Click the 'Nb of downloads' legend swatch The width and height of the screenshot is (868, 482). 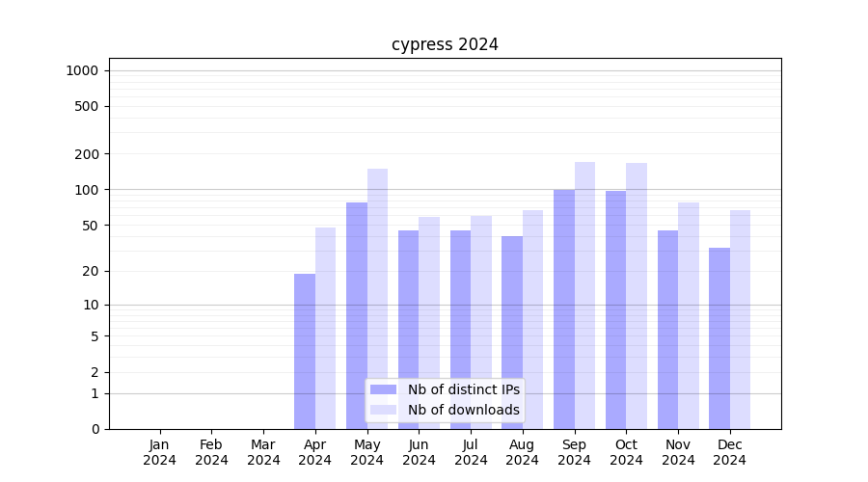pyautogui.click(x=383, y=410)
